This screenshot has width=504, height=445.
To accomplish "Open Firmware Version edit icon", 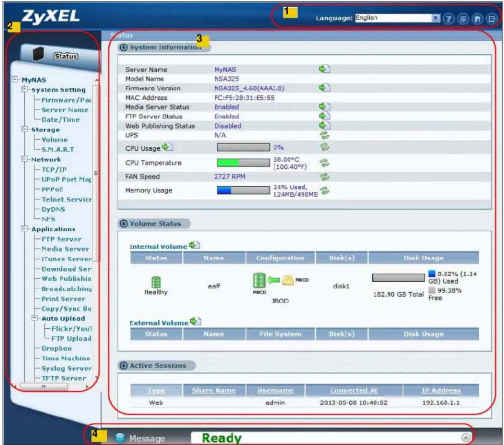I will pyautogui.click(x=325, y=87).
